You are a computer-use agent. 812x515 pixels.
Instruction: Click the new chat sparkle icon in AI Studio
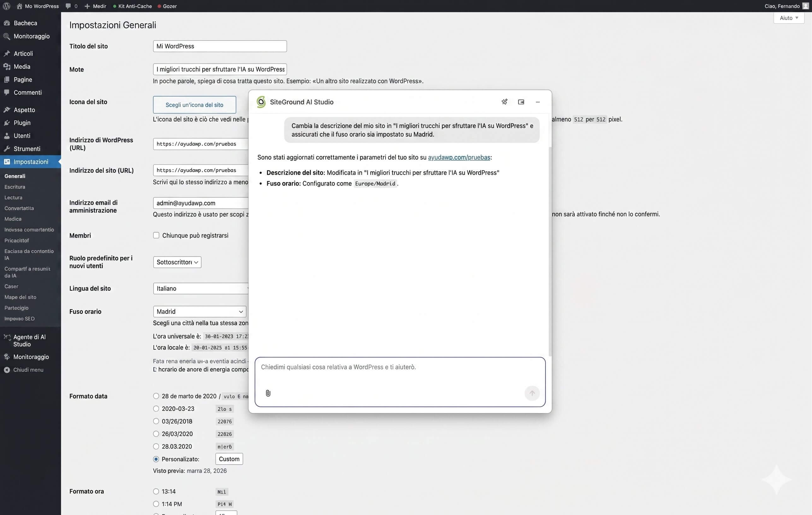point(504,102)
